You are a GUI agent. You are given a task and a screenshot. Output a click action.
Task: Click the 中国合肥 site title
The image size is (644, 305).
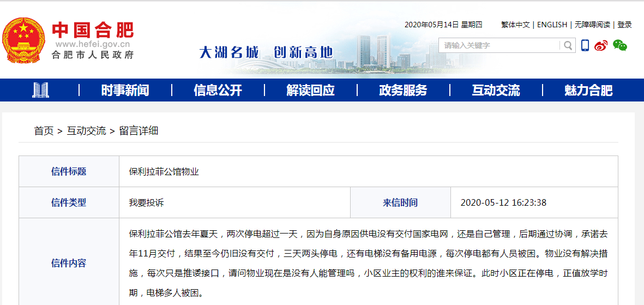pyautogui.click(x=93, y=29)
